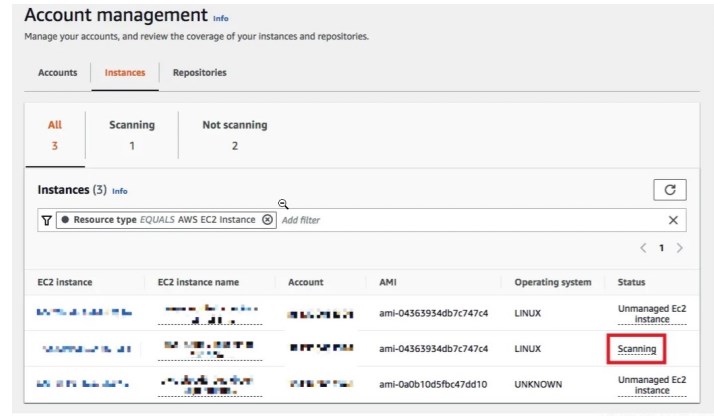The image size is (714, 420).
Task: Click Unmanaged Ec2 instance status in first row
Action: tap(651, 314)
